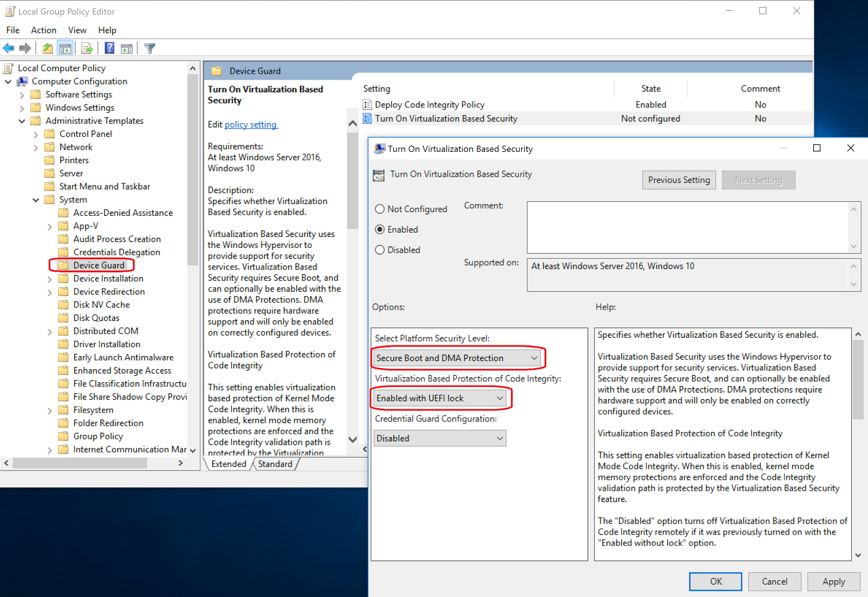Click the Local Computer Policy root icon
Viewport: 868px width, 597px height.
(x=9, y=68)
